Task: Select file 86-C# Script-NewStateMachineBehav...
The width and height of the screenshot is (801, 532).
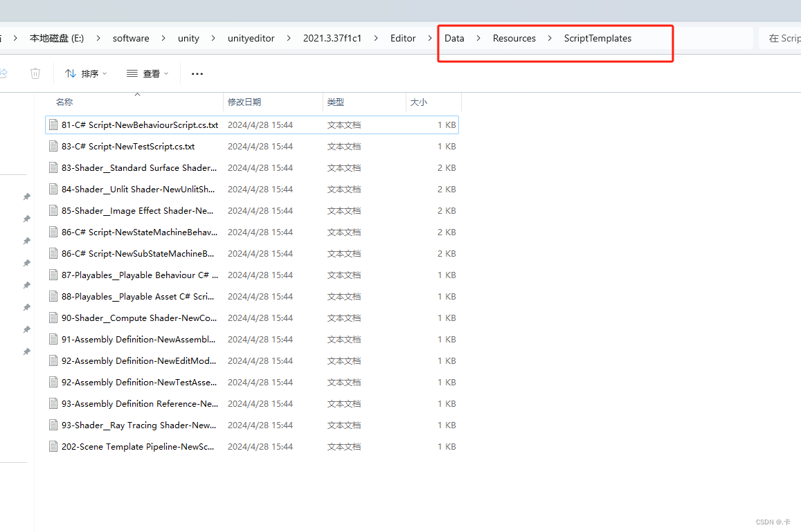Action: [252, 232]
